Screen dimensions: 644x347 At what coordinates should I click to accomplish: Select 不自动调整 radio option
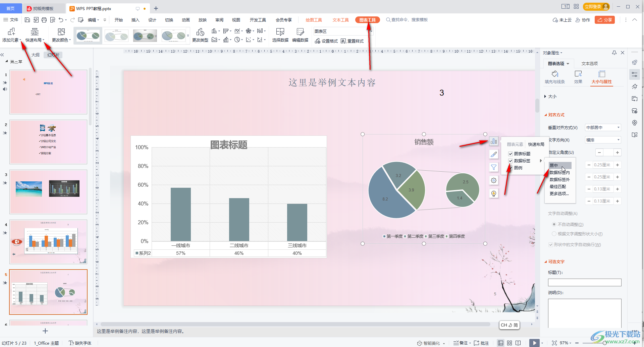(x=554, y=224)
